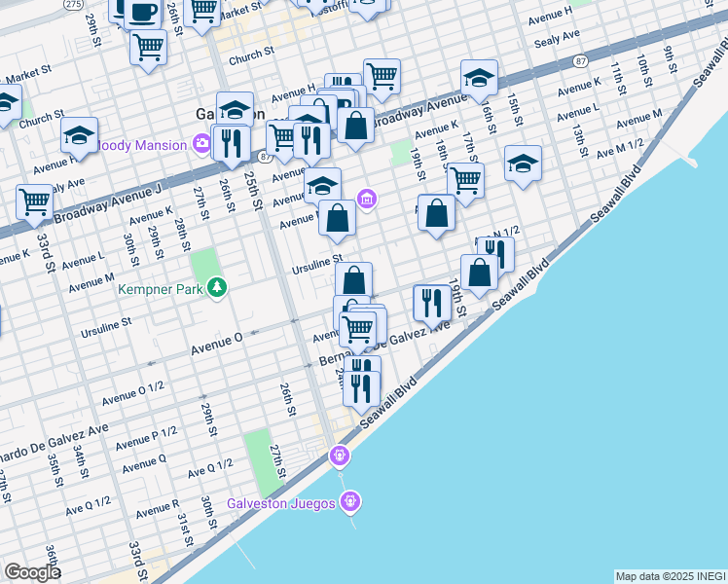Select Avenue O 1/2 street label
The width and height of the screenshot is (728, 584).
[132, 393]
